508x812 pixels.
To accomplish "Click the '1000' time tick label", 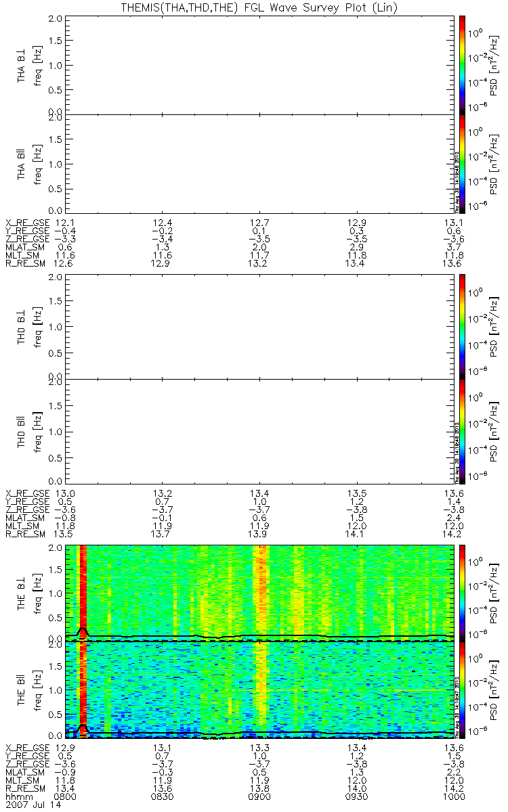I will tap(452, 798).
